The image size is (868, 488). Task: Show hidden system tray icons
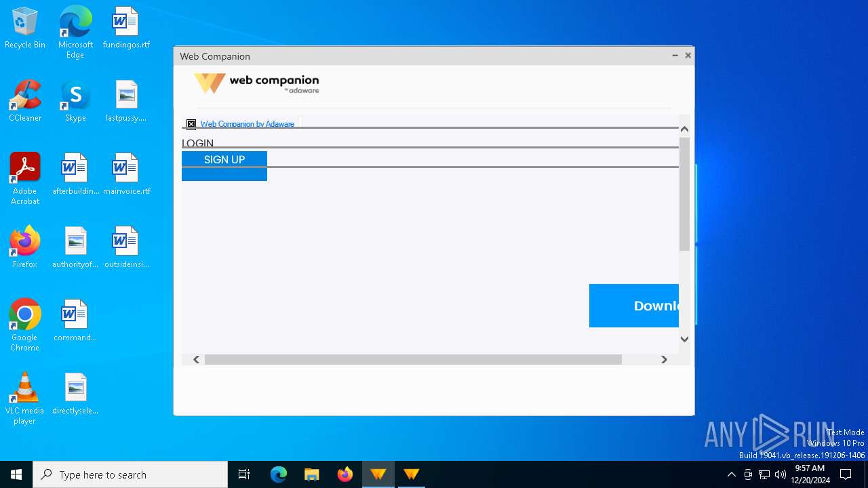(731, 474)
